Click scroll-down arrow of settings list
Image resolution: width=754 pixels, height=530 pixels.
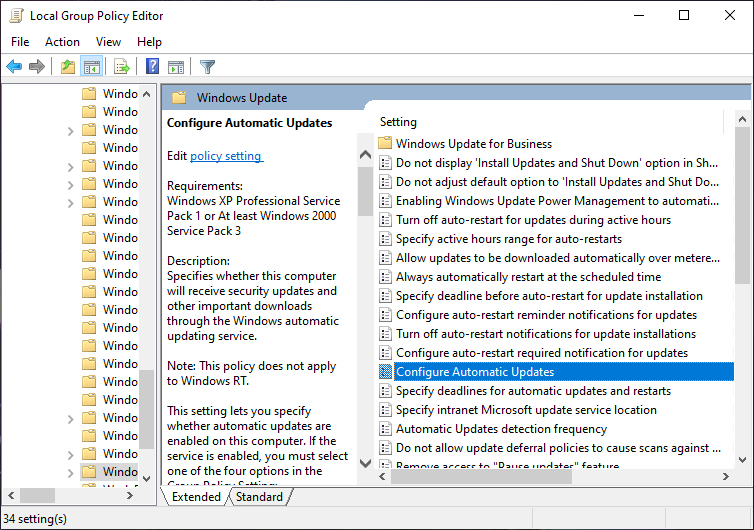(x=742, y=460)
